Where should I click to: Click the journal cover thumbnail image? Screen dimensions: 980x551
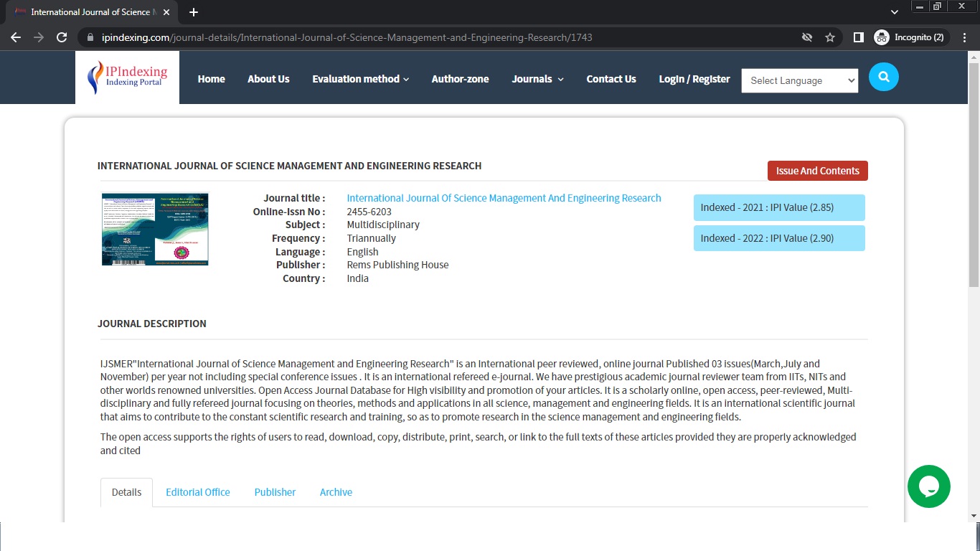pos(155,230)
